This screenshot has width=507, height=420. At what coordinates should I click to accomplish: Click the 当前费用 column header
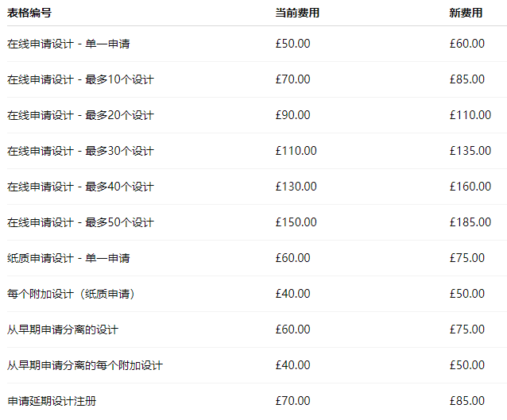point(297,13)
